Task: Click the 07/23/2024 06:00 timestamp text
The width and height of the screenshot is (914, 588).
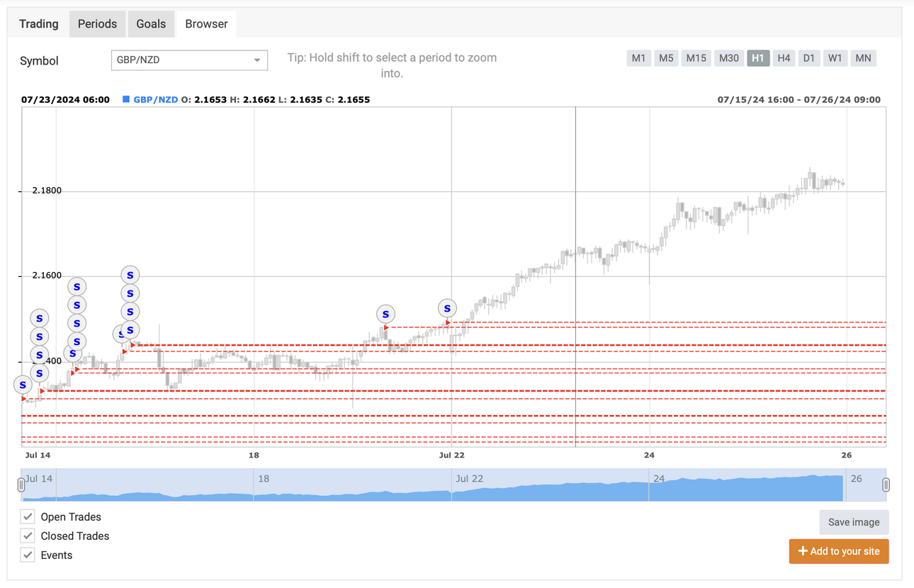Action: pyautogui.click(x=65, y=100)
